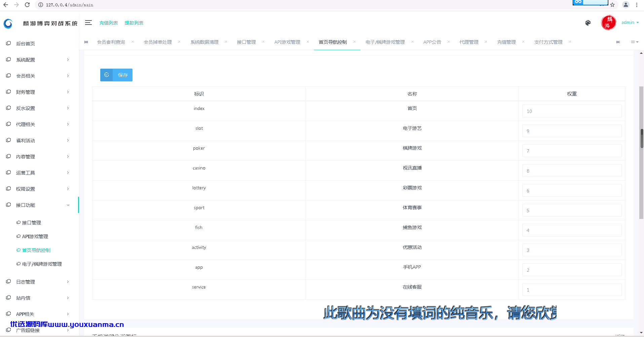Close the APP公告 tab with its x
This screenshot has height=337, width=644.
pos(449,42)
